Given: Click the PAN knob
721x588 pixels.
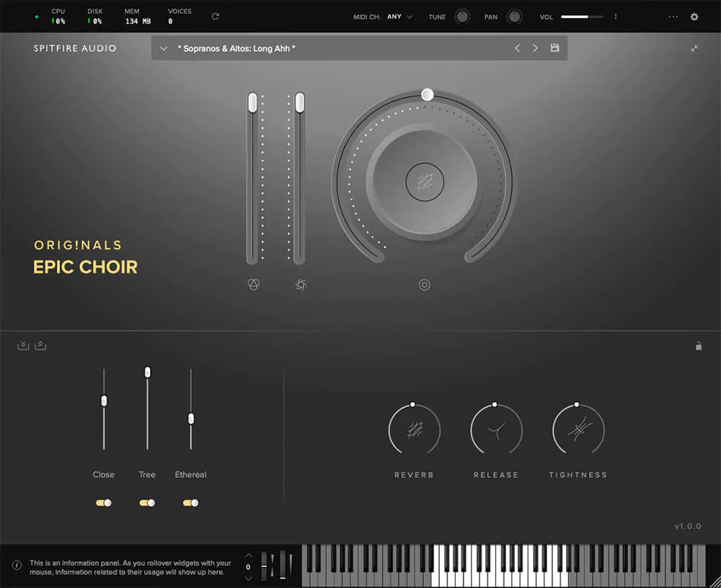Looking at the screenshot, I should pos(515,17).
